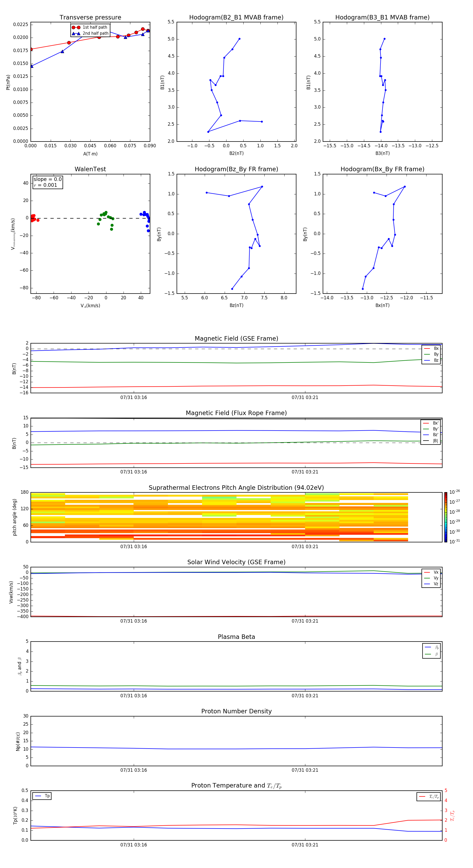Click the red Te/Tp legend box

point(428,797)
